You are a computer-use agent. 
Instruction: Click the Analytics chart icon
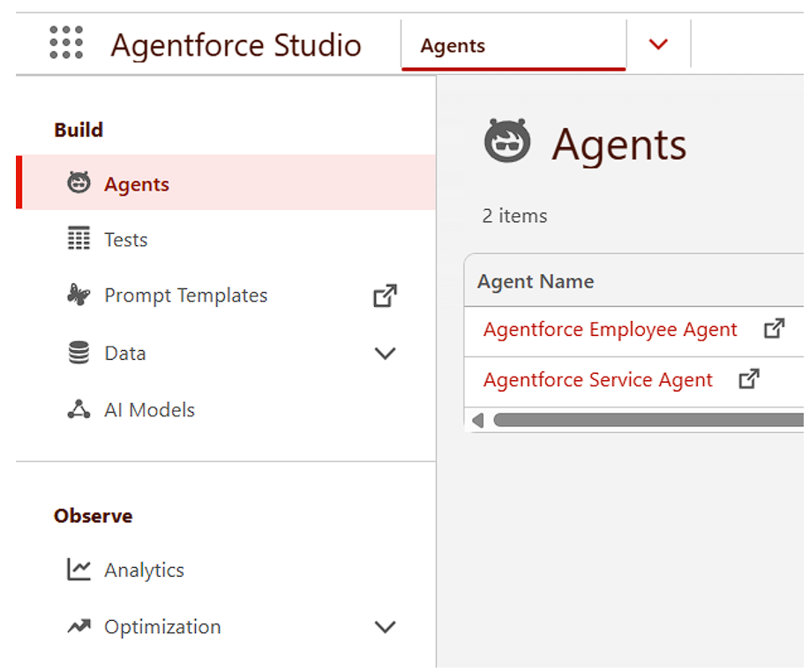[79, 570]
